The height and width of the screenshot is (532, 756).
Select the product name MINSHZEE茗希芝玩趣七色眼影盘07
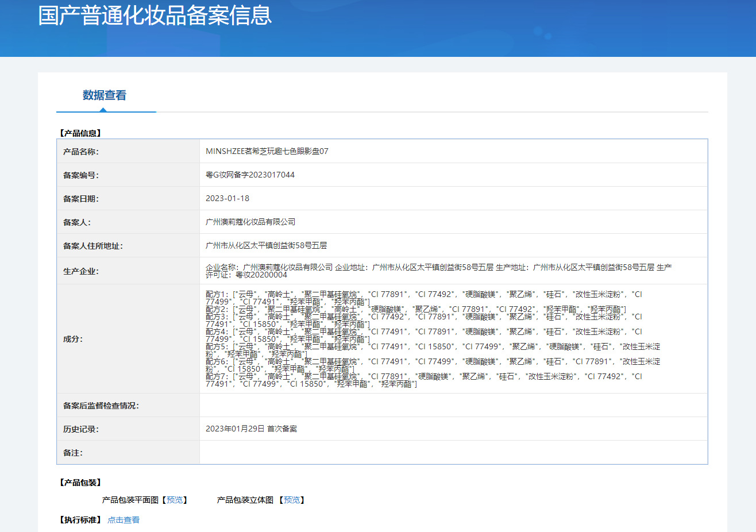[267, 151]
